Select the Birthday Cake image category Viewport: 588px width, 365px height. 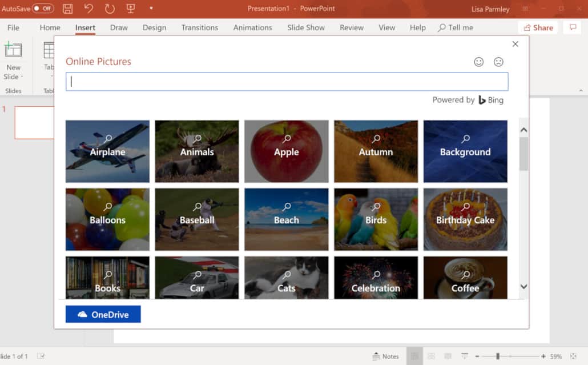[x=465, y=219]
